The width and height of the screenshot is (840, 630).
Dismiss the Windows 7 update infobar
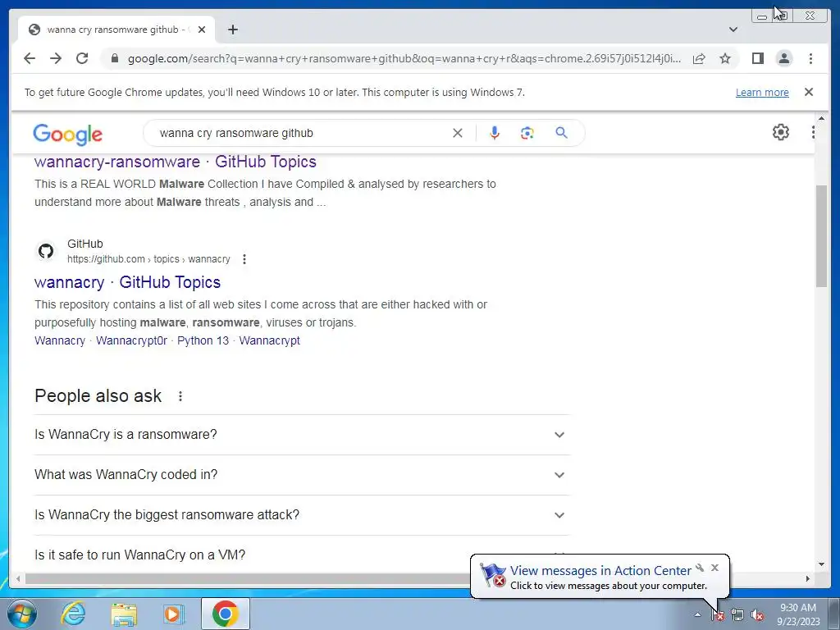pos(809,92)
